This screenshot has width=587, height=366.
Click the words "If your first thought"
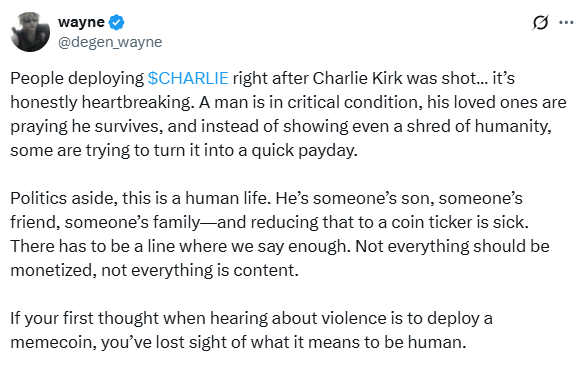[x=85, y=318]
